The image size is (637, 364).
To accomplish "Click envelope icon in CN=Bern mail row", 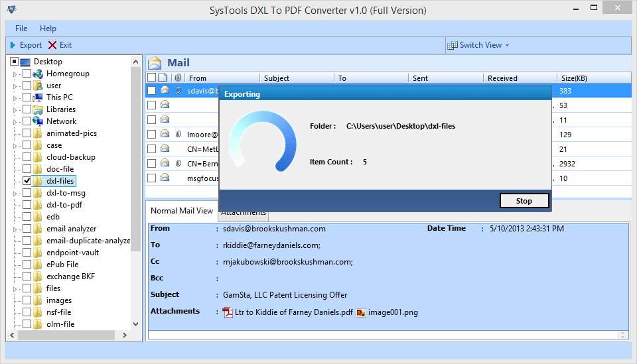I will pos(165,162).
